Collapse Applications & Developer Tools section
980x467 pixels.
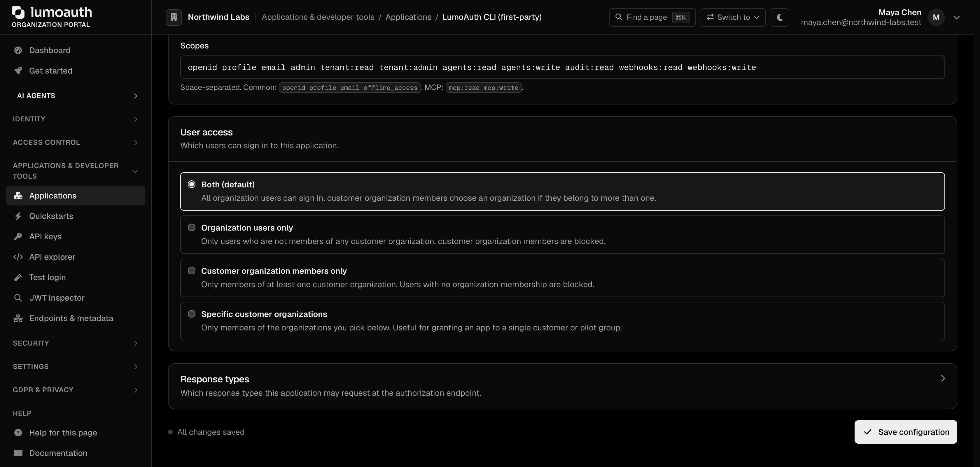pyautogui.click(x=75, y=171)
